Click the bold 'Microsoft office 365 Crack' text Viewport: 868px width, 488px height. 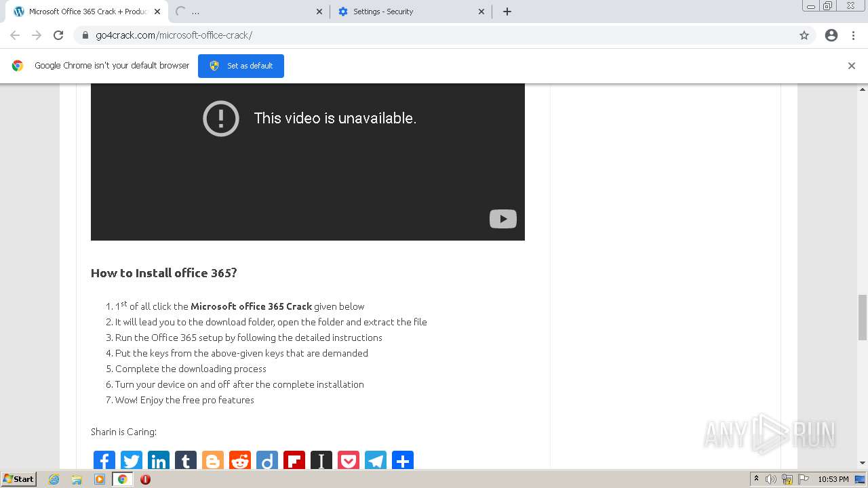[x=251, y=306]
